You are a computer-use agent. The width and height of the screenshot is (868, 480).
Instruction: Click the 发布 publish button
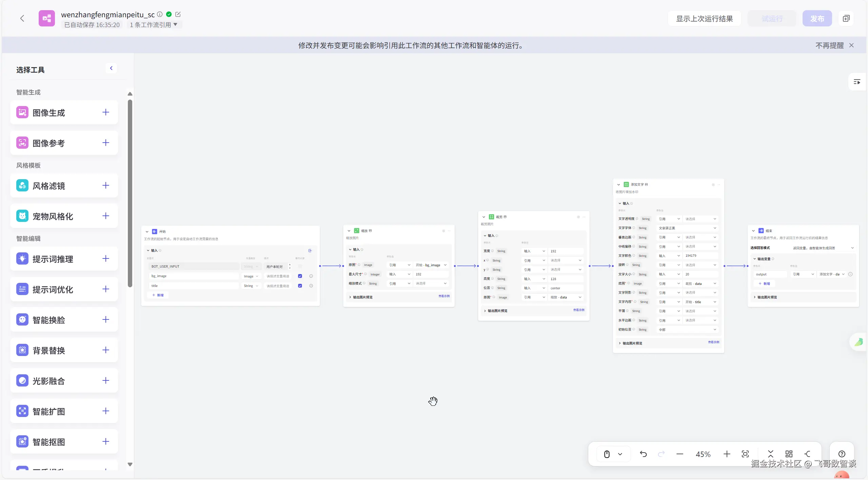(817, 19)
